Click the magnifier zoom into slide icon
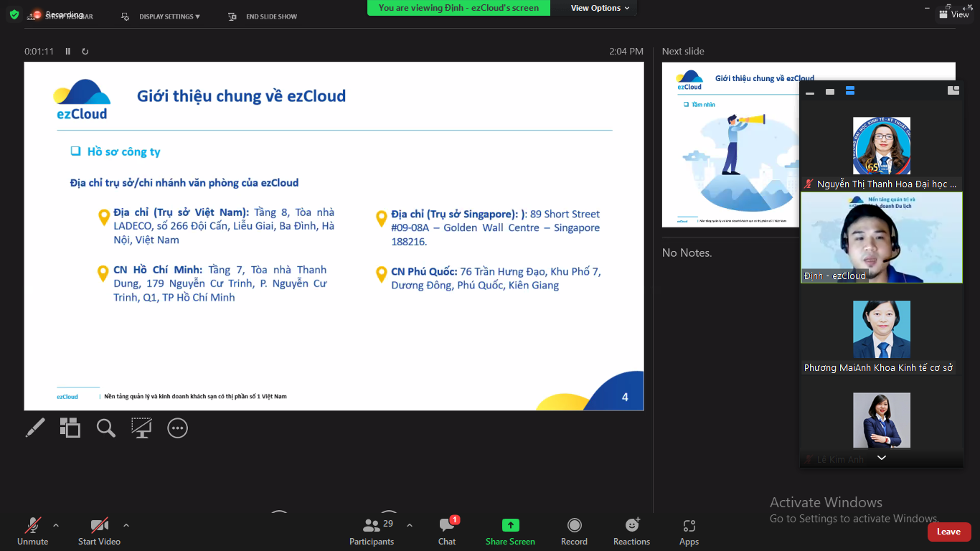 click(106, 428)
